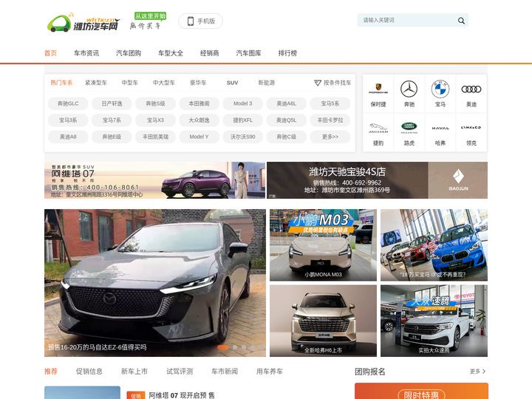Select the Land Rover 路虎 brand logo
532x399 pixels.
(x=409, y=128)
